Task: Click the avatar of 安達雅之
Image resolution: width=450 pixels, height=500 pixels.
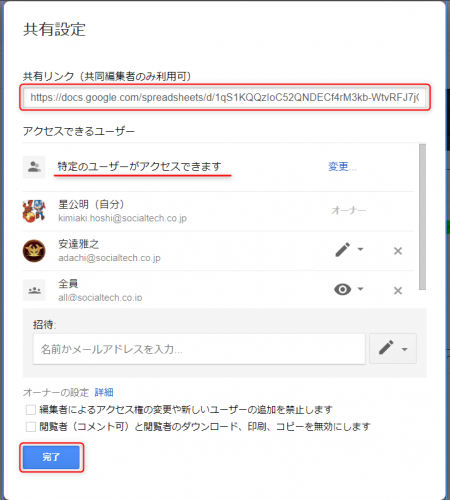Action: click(x=34, y=251)
